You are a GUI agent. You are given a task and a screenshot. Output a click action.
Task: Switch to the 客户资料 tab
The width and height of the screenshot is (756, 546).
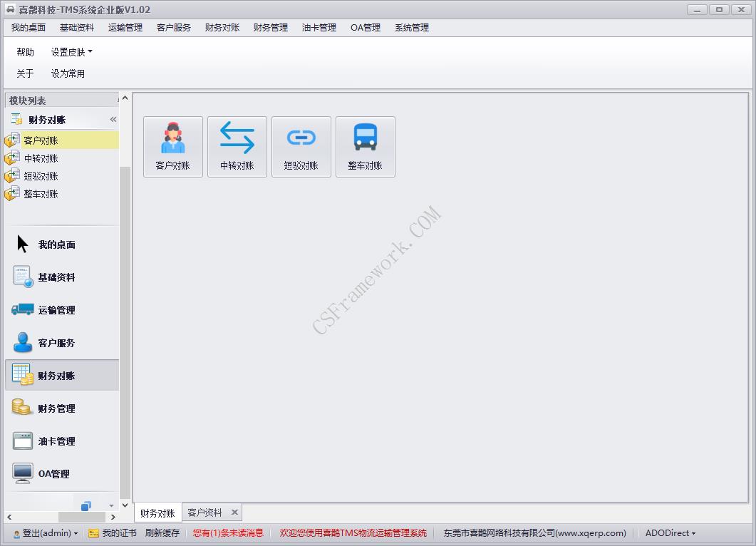tap(206, 512)
